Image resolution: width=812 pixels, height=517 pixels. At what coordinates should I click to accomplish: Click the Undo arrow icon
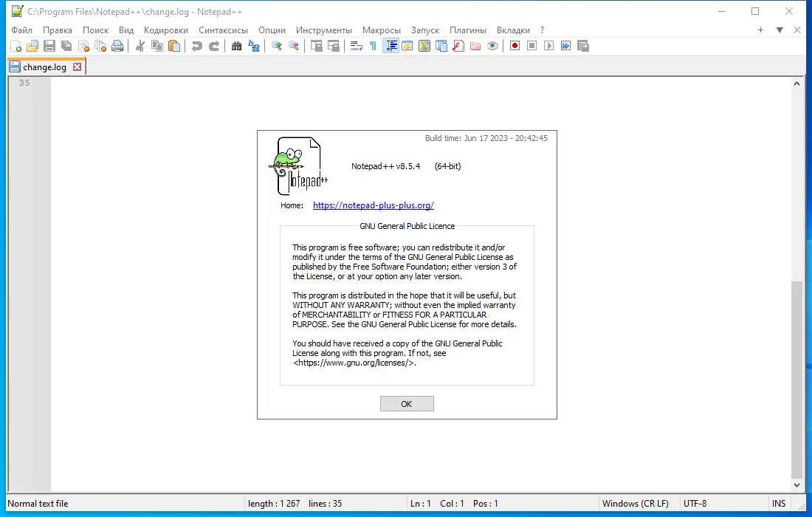[197, 46]
